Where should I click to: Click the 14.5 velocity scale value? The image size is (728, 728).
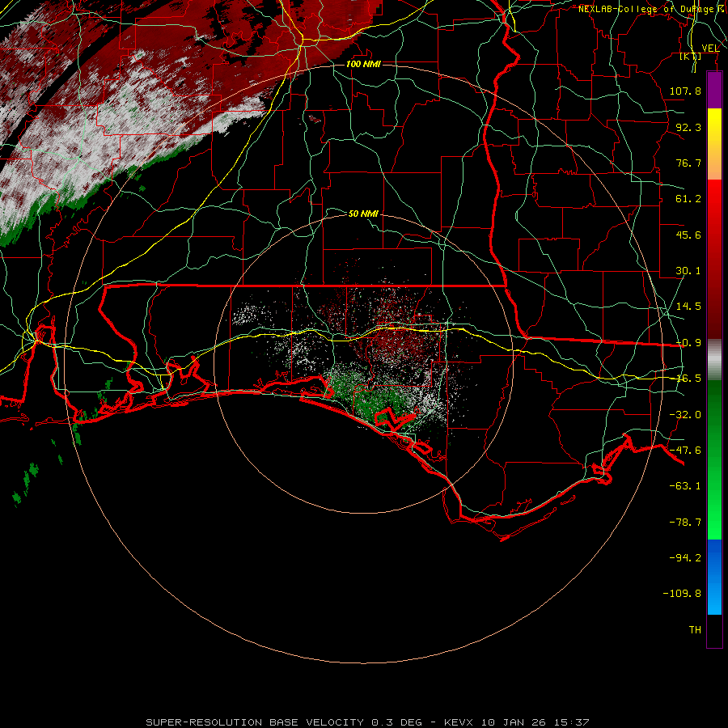click(688, 307)
